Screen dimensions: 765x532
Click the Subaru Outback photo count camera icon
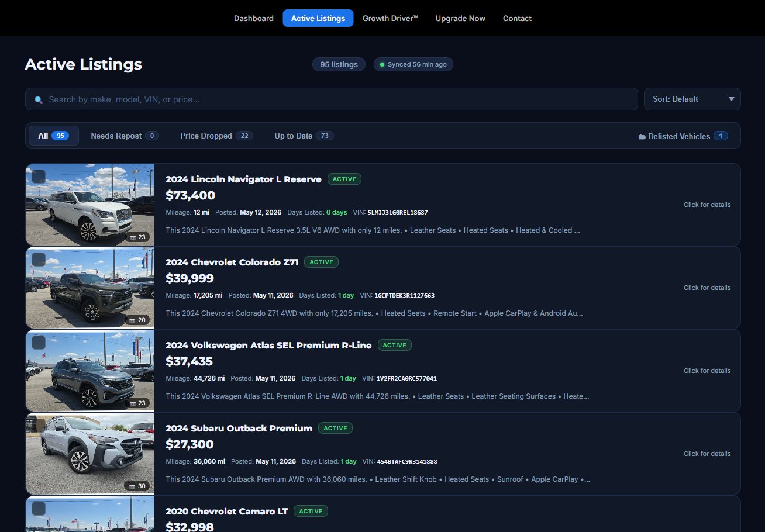click(132, 486)
